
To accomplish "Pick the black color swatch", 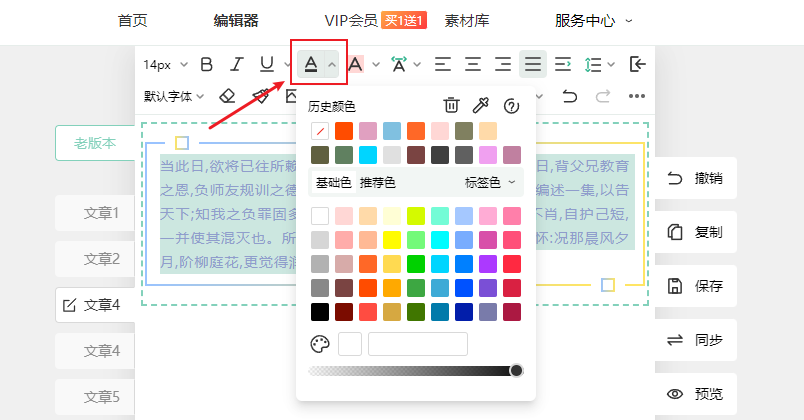I will coord(320,312).
